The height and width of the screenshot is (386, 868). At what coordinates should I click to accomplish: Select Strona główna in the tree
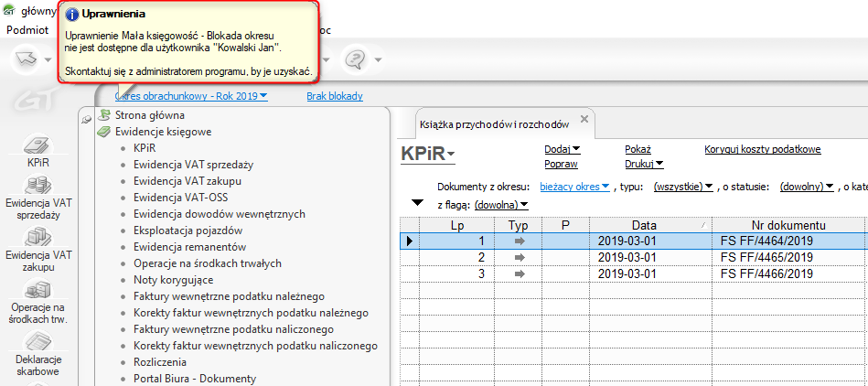150,115
